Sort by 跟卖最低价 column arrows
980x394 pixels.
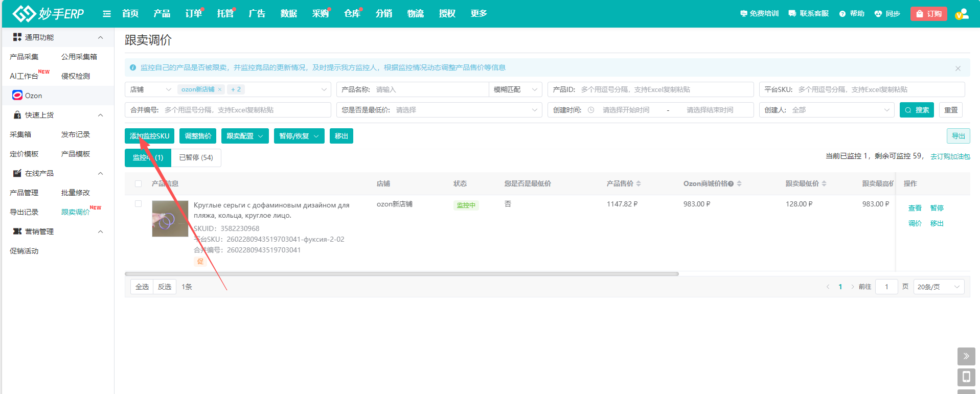point(824,183)
